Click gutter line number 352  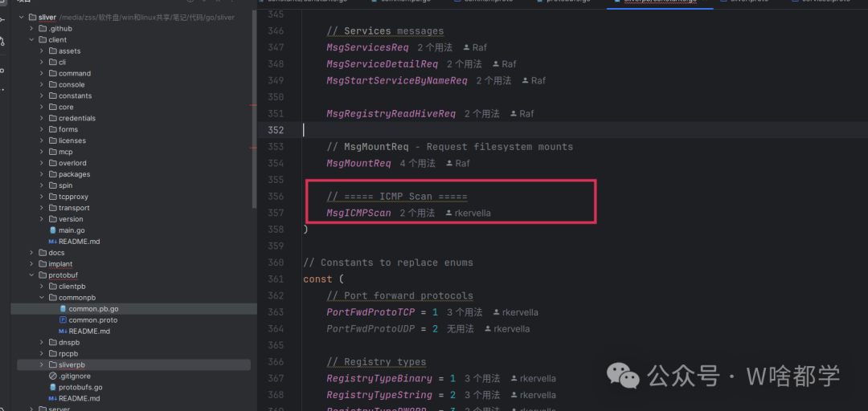point(275,130)
